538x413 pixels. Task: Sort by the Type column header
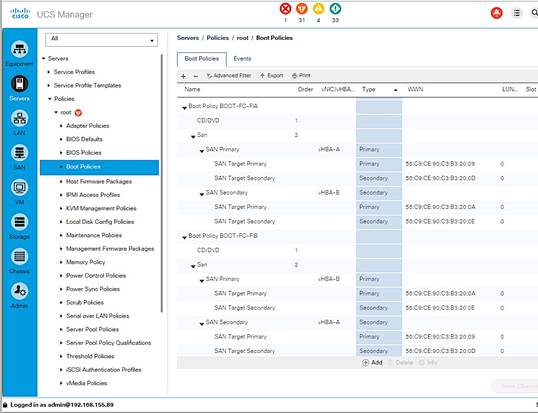coord(369,89)
